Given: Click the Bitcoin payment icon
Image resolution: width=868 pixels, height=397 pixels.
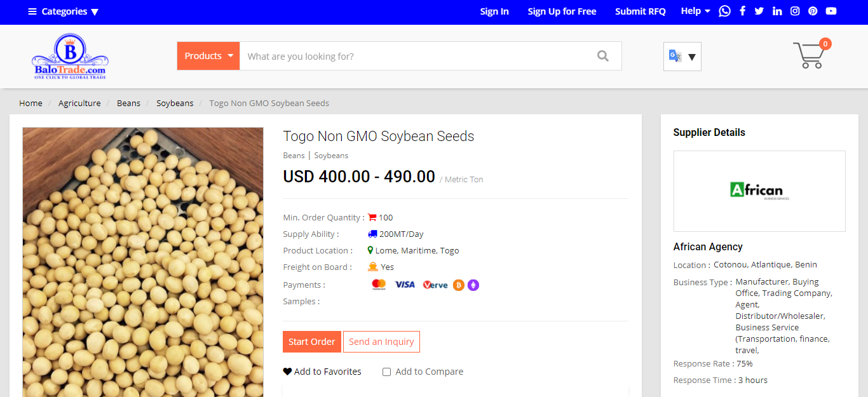Looking at the screenshot, I should pyautogui.click(x=459, y=285).
